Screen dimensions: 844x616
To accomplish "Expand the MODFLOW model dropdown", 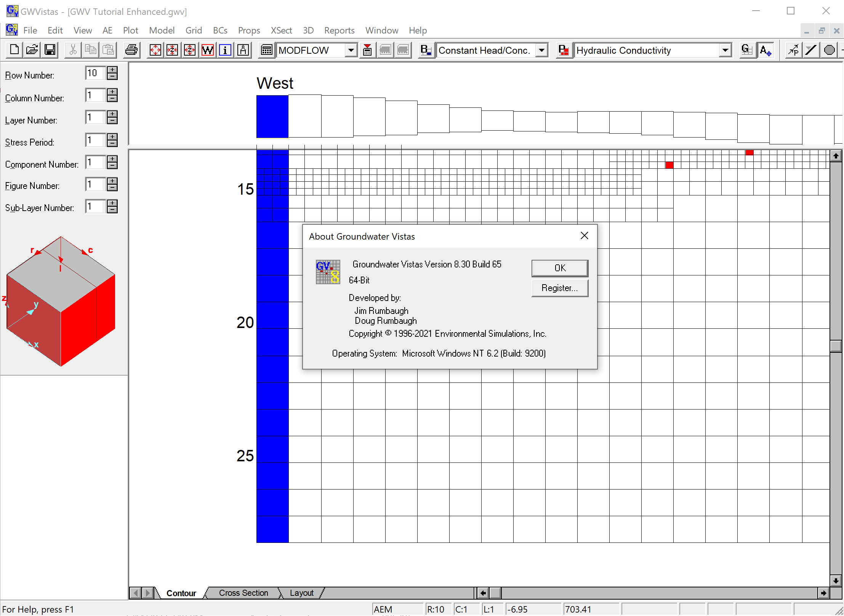I will 351,50.
